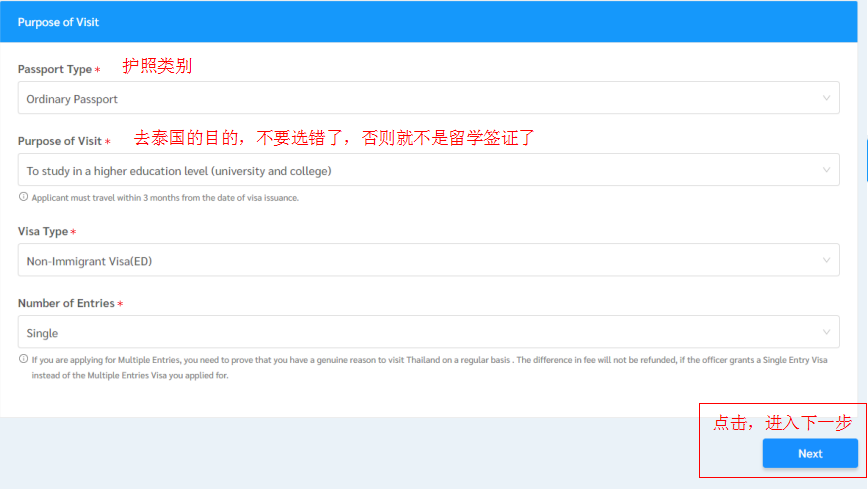Click the red '点击，进入下一步' annotation
868x489 pixels.
[x=782, y=423]
